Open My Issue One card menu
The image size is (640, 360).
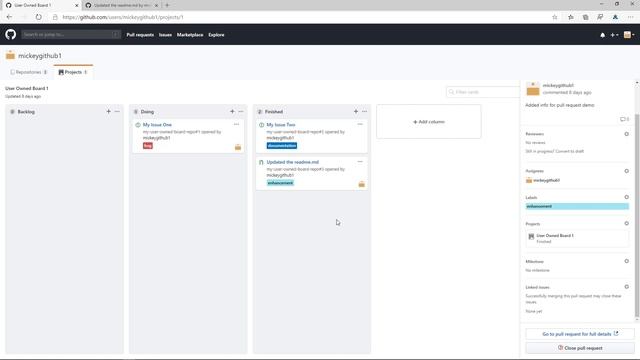tap(236, 124)
